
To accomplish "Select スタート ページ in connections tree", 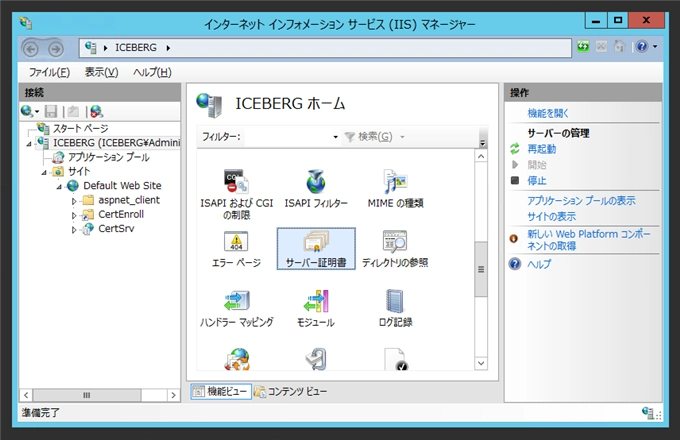I will (81, 128).
